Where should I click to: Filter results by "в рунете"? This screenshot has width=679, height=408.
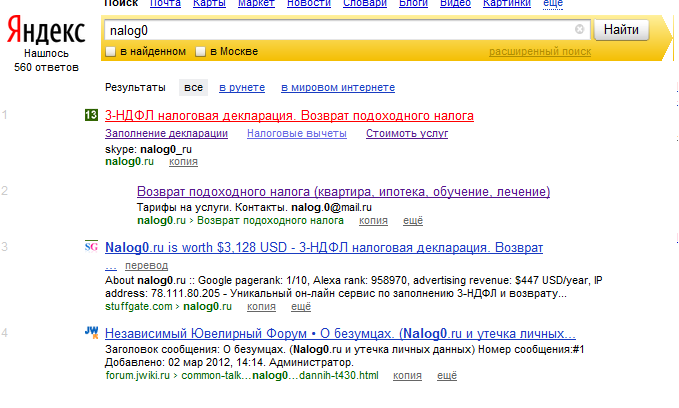241,88
